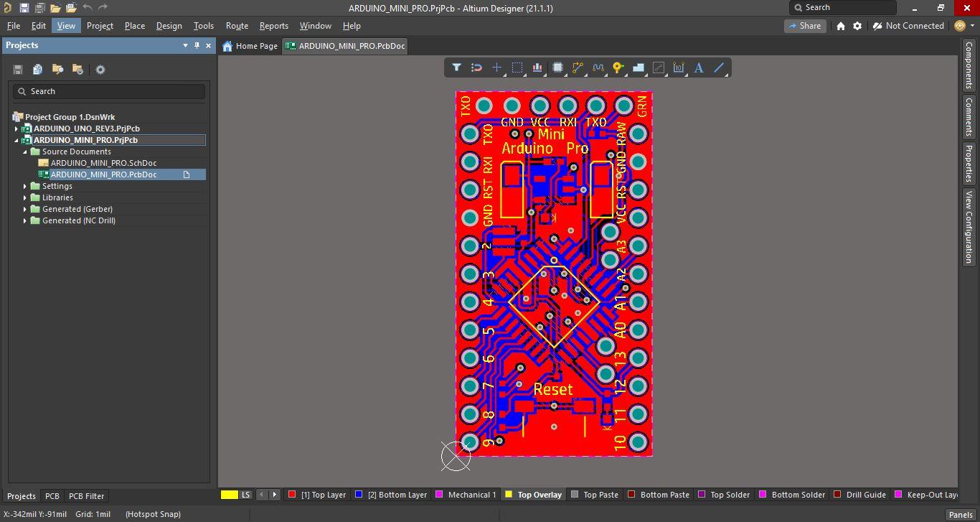The height and width of the screenshot is (522, 980).
Task: Expand the Settings folder
Action: [25, 186]
